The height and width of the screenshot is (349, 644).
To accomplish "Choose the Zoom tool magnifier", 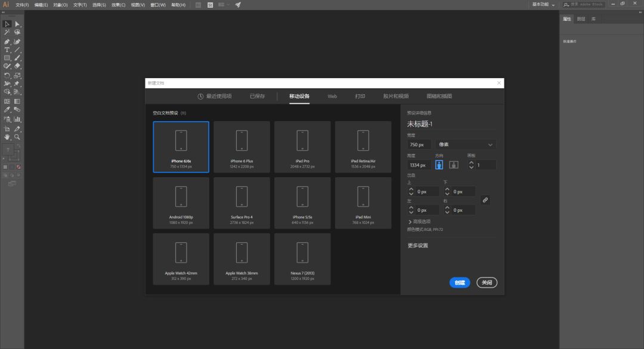I will [x=17, y=137].
